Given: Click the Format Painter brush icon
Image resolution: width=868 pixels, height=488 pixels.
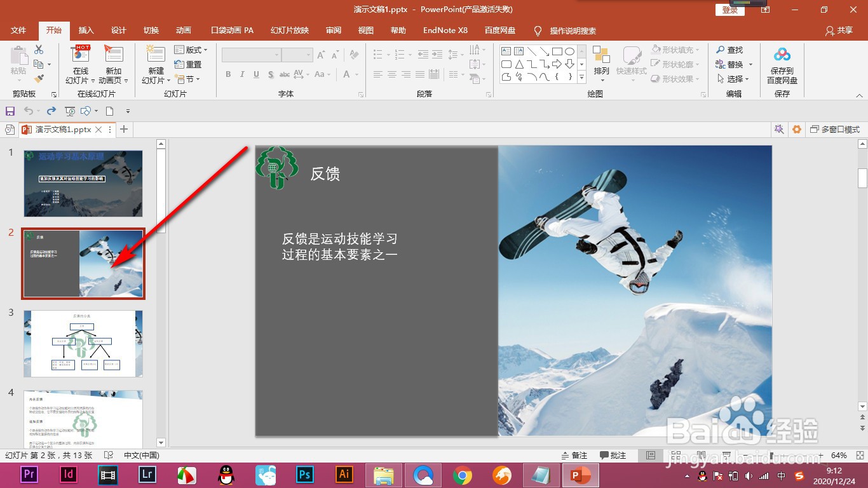Looking at the screenshot, I should tap(39, 79).
